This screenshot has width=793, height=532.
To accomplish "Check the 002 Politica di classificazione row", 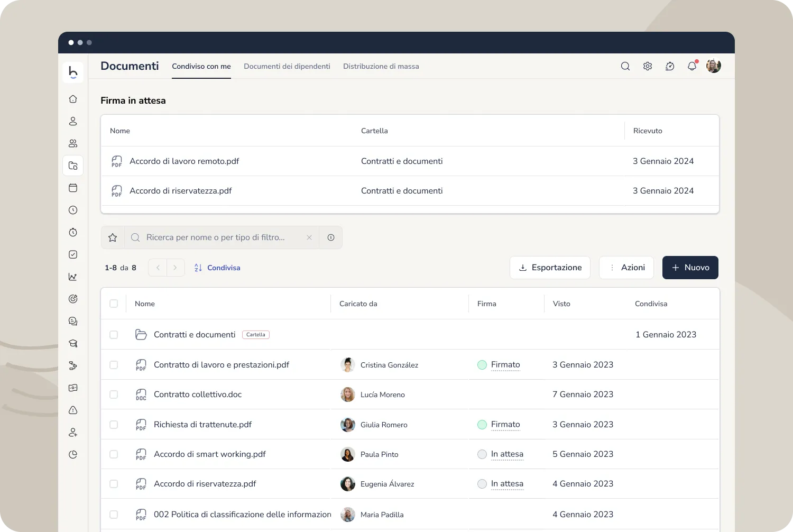I will pos(114,515).
